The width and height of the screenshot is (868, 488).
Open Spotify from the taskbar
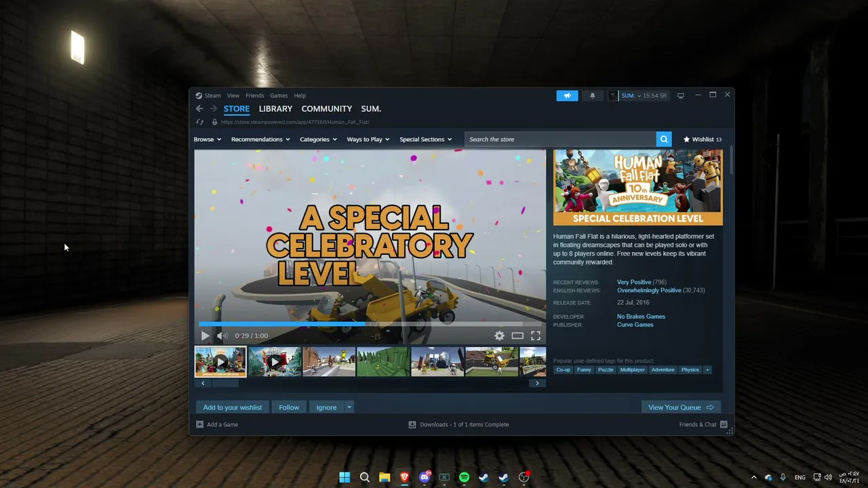tap(464, 477)
